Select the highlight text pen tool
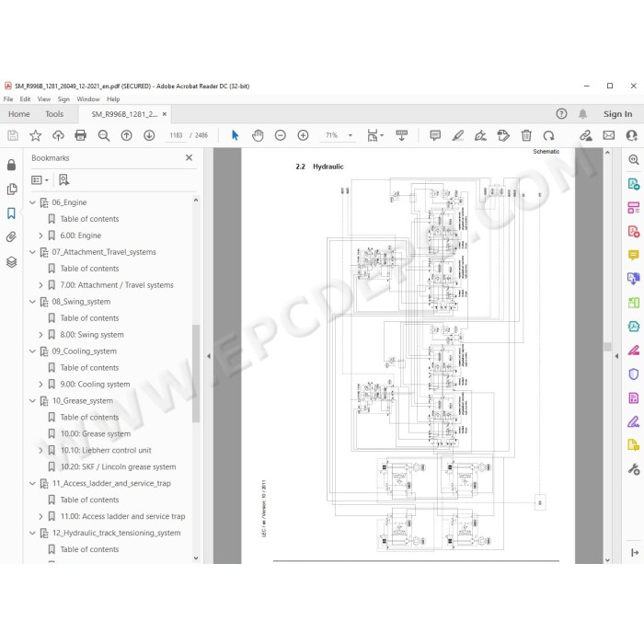 pos(458,135)
